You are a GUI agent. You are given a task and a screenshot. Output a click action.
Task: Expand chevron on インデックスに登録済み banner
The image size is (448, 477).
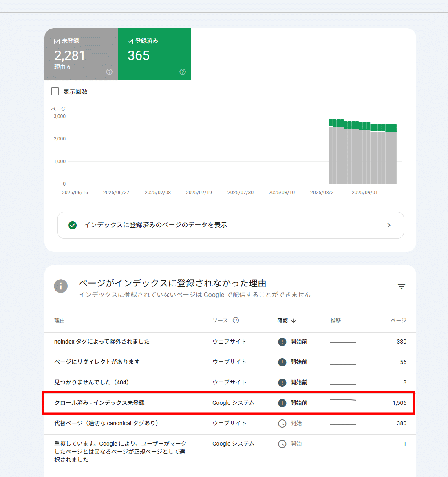click(x=389, y=225)
